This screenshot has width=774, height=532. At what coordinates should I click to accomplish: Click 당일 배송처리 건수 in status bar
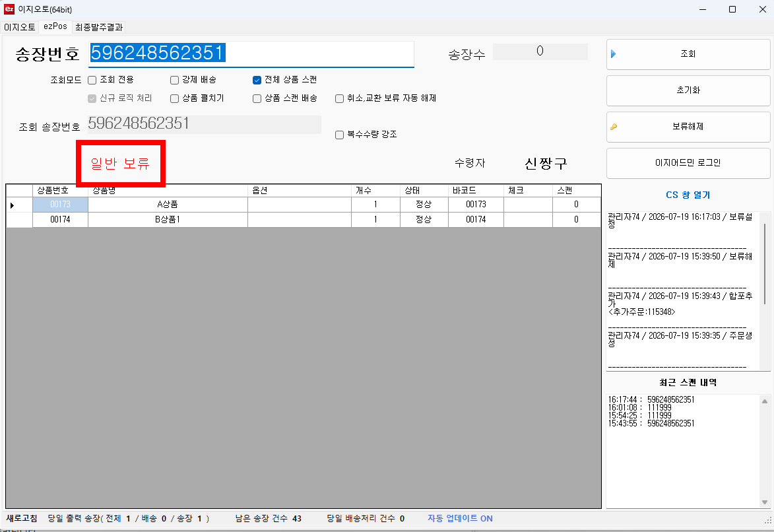[366, 518]
